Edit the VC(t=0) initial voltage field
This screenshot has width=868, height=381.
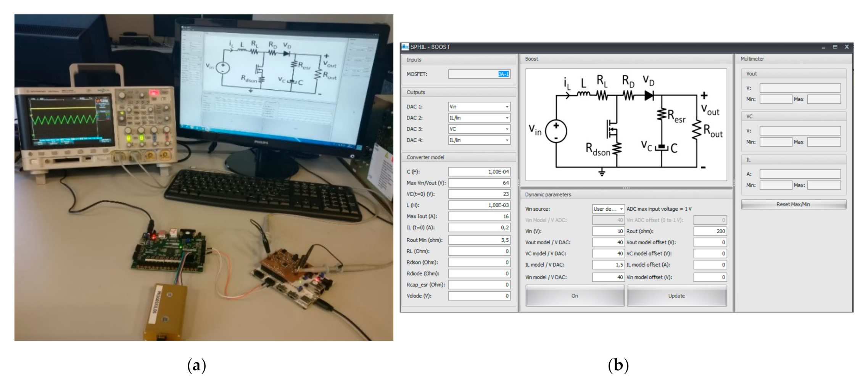(478, 194)
